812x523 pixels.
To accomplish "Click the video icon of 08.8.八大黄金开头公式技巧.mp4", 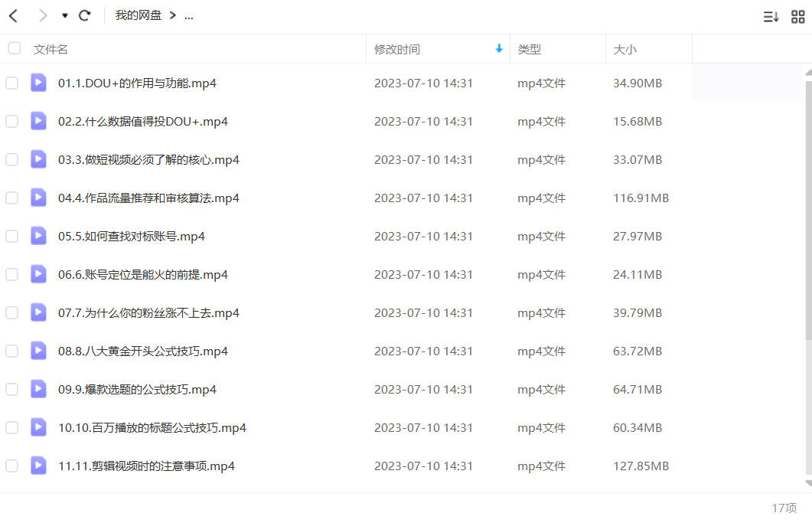I will [x=38, y=351].
